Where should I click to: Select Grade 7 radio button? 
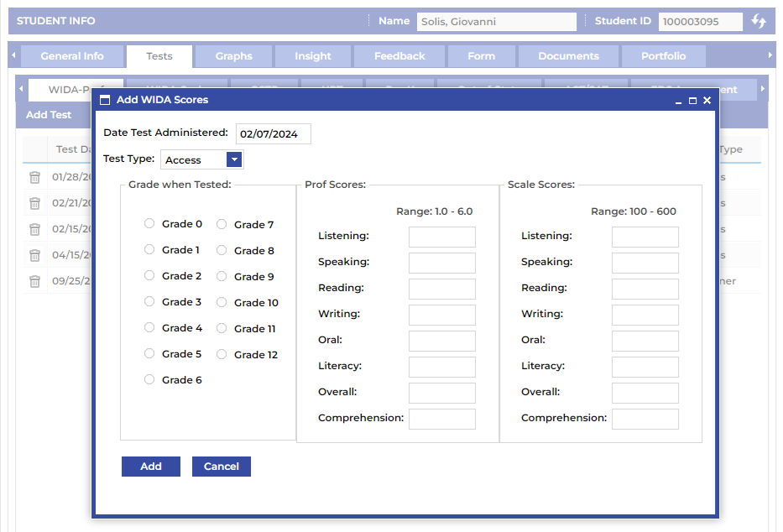222,224
